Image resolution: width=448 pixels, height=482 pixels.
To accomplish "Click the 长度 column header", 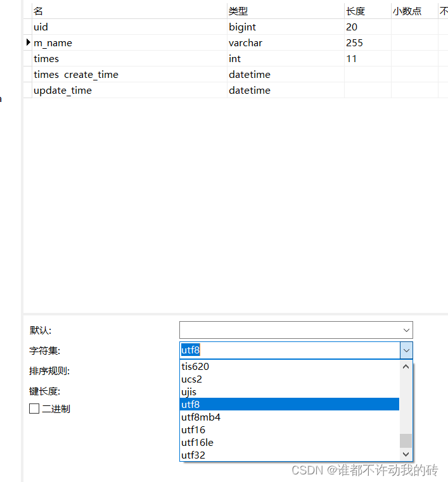I will [x=368, y=11].
